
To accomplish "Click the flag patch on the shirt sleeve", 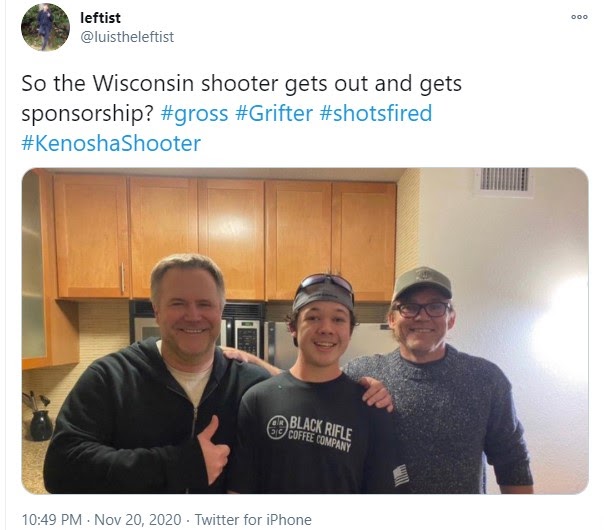I will click(401, 475).
